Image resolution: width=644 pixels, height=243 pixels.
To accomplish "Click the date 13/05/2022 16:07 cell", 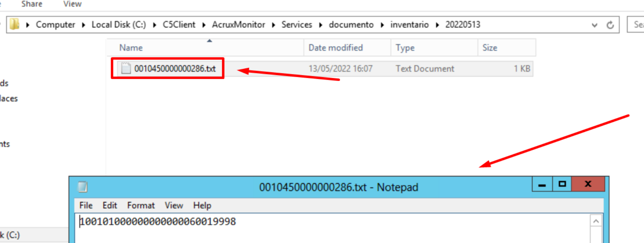I will tap(341, 68).
